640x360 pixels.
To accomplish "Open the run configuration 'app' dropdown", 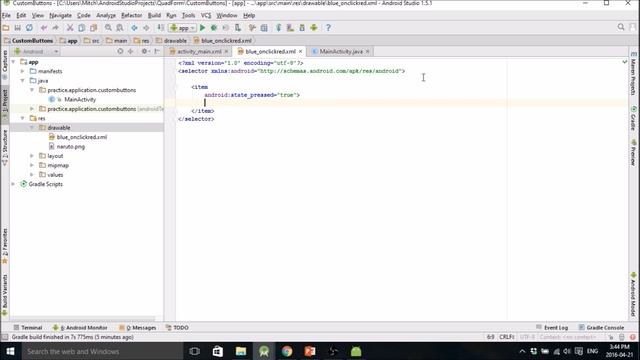I will pyautogui.click(x=182, y=28).
